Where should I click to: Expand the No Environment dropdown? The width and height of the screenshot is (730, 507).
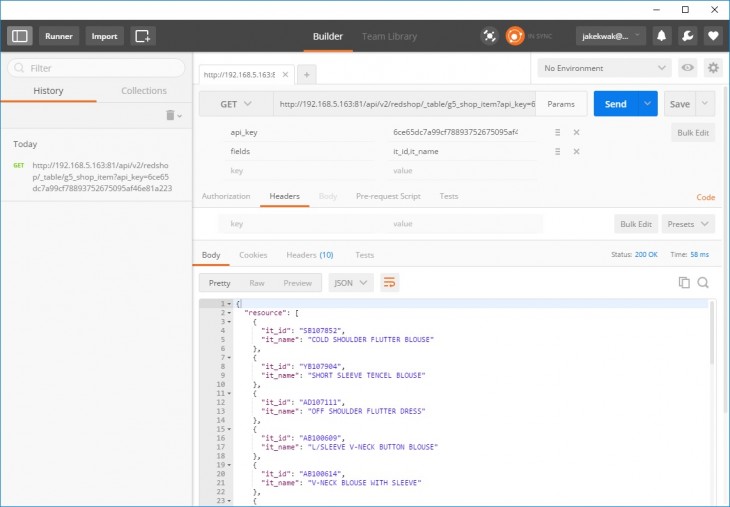coord(604,68)
